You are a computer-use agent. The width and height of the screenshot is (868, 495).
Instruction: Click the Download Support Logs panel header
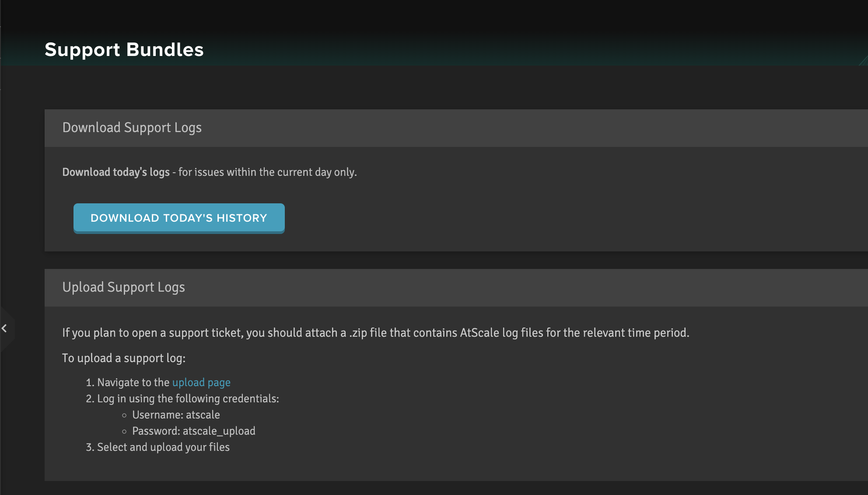456,128
